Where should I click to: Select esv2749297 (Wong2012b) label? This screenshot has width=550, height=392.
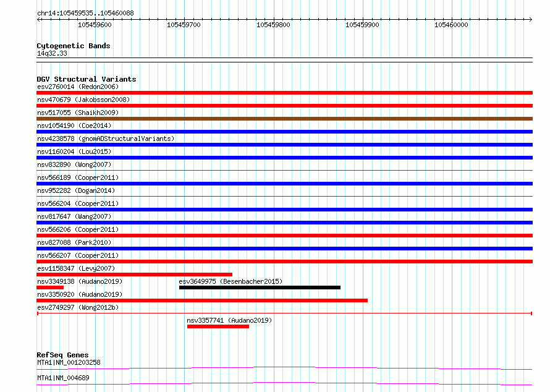point(78,307)
